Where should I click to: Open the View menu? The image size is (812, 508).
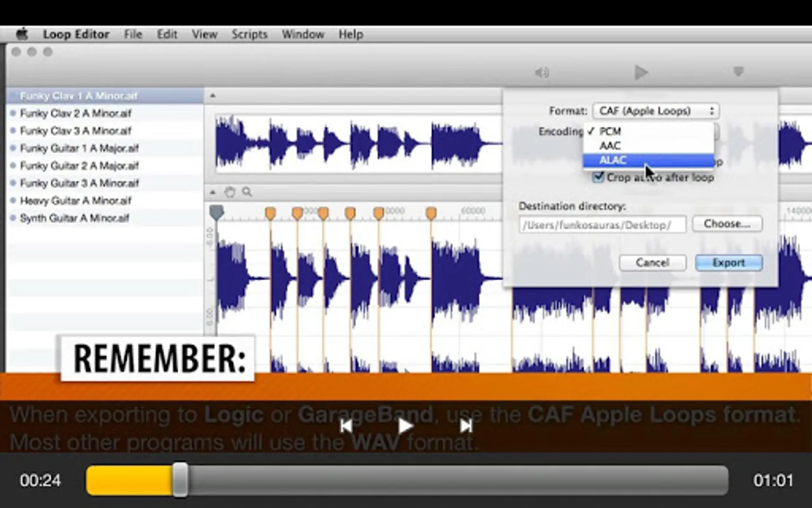[204, 34]
